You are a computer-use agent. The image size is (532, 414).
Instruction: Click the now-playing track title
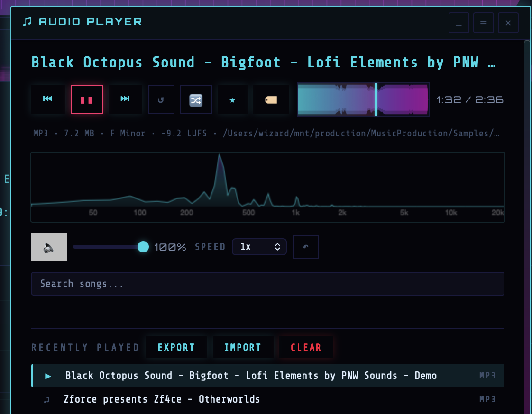tap(264, 63)
